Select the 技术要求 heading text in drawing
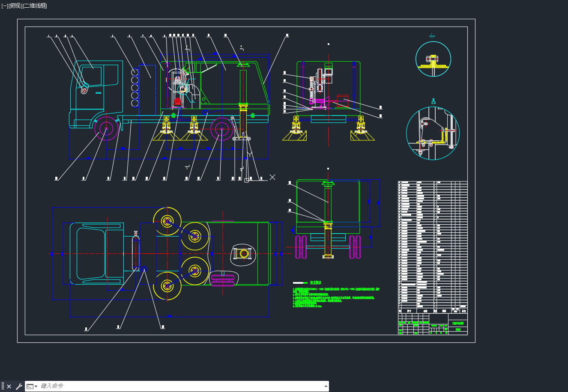568x392 pixels. click(315, 283)
